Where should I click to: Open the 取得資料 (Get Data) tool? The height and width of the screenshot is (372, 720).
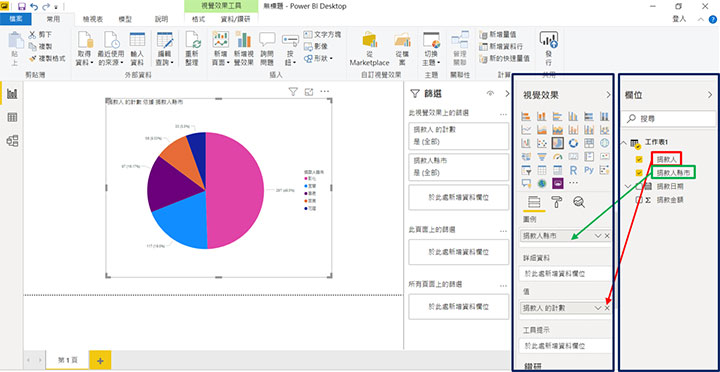pyautogui.click(x=85, y=49)
